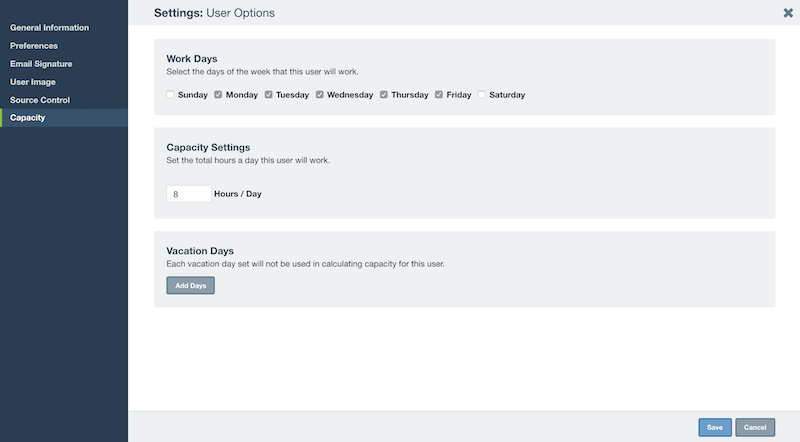Switch to Source Control settings
Image resolution: width=800 pixels, height=442 pixels.
pos(40,100)
